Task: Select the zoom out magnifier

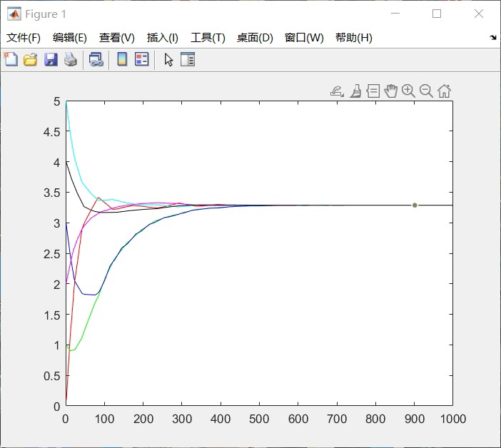Action: (x=426, y=91)
